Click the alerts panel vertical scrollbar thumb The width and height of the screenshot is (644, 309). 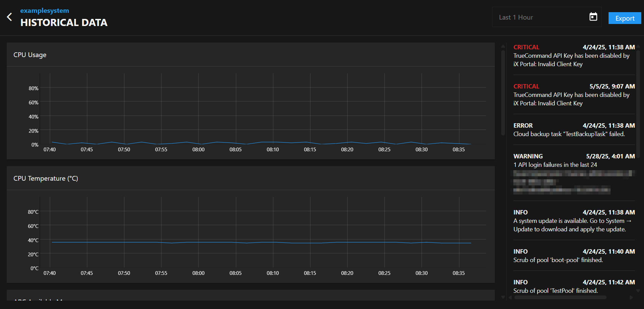point(638,101)
